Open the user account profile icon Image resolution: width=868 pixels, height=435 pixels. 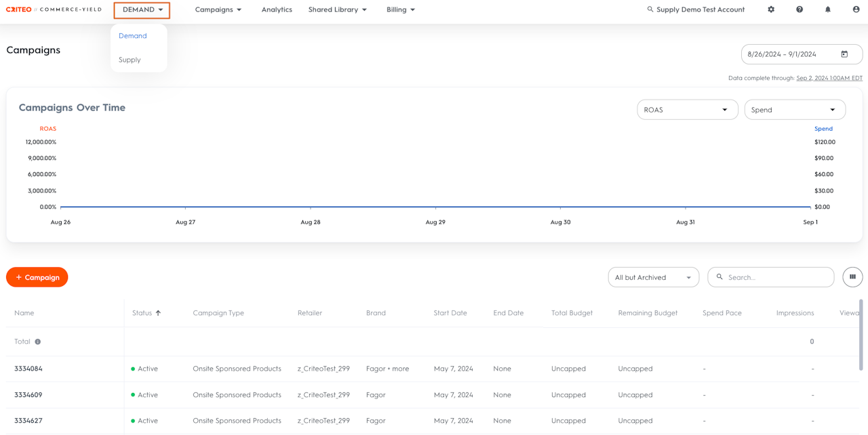(x=856, y=9)
